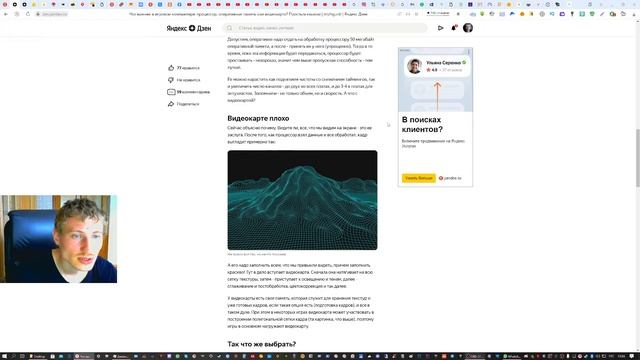Open the wireframe mountain image in the article
640x360 pixels.
(302, 200)
